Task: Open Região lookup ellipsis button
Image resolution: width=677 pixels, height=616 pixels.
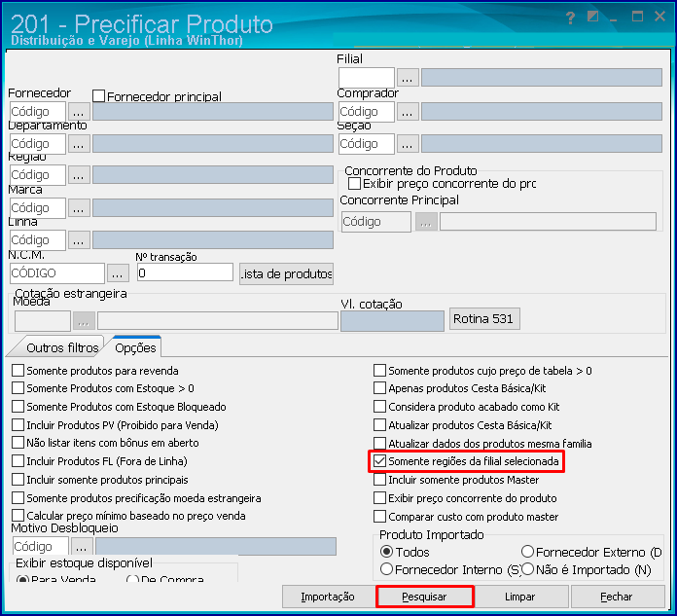Action: pyautogui.click(x=78, y=175)
